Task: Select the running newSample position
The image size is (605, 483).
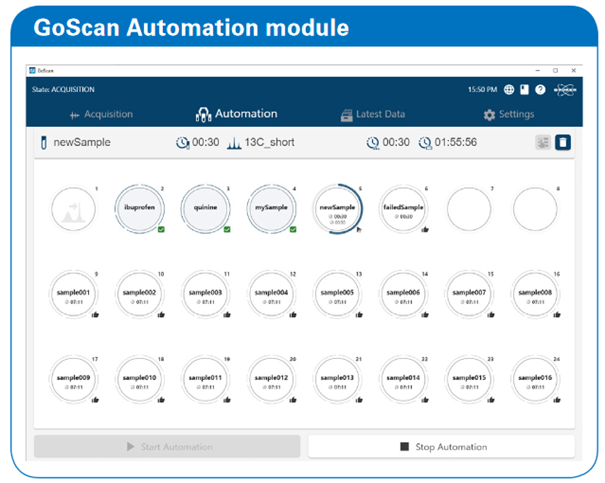Action: [x=337, y=209]
